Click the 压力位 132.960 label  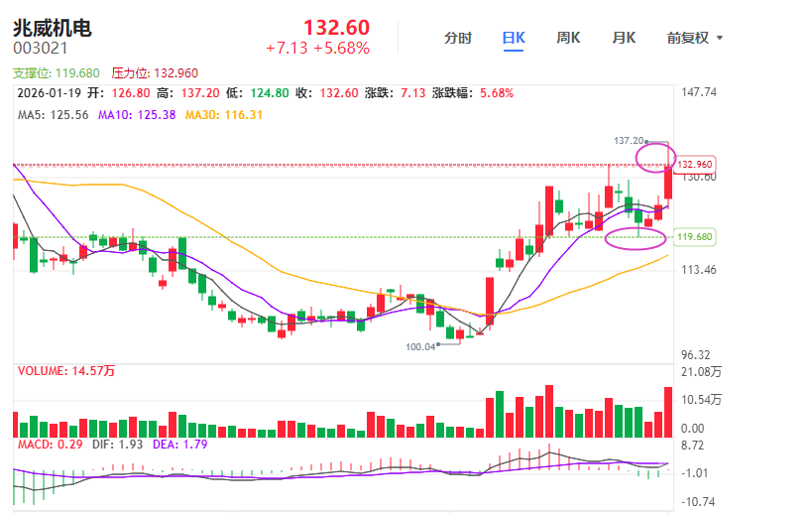pyautogui.click(x=155, y=73)
